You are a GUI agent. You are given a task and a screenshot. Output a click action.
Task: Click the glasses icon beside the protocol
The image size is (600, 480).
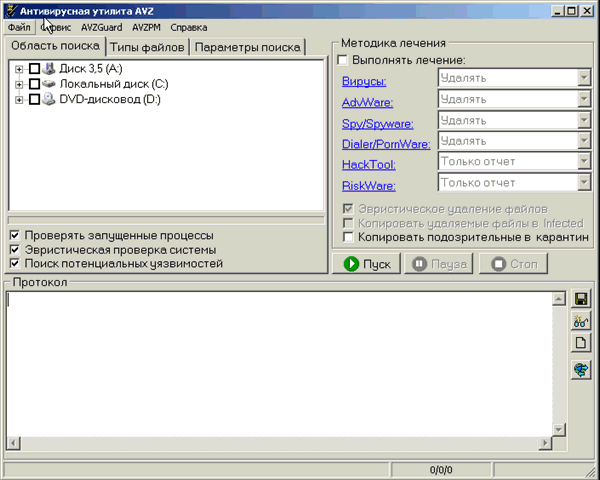pos(581,321)
